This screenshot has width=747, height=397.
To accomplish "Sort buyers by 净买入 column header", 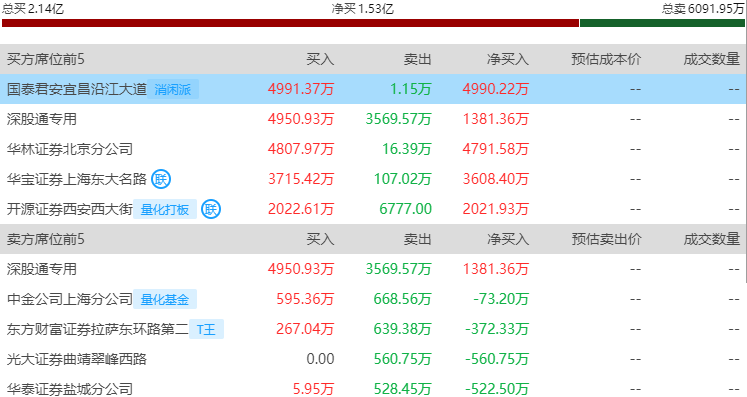I will coord(507,59).
